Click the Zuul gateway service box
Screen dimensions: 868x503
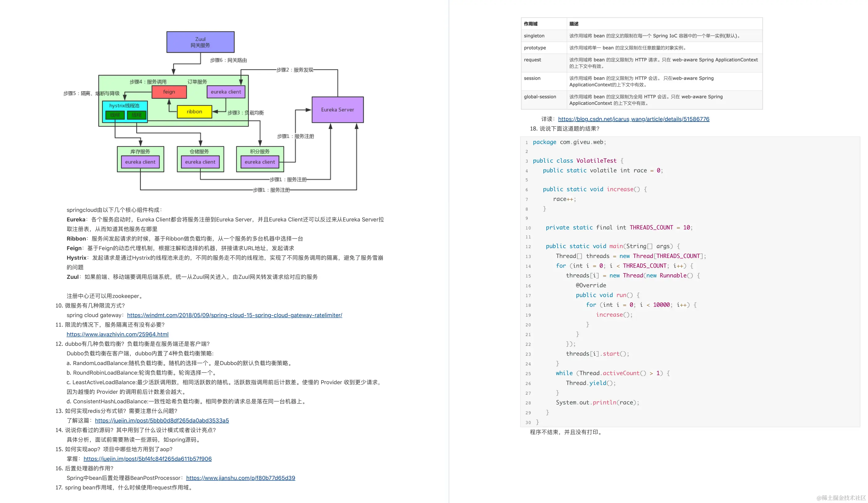(x=200, y=42)
